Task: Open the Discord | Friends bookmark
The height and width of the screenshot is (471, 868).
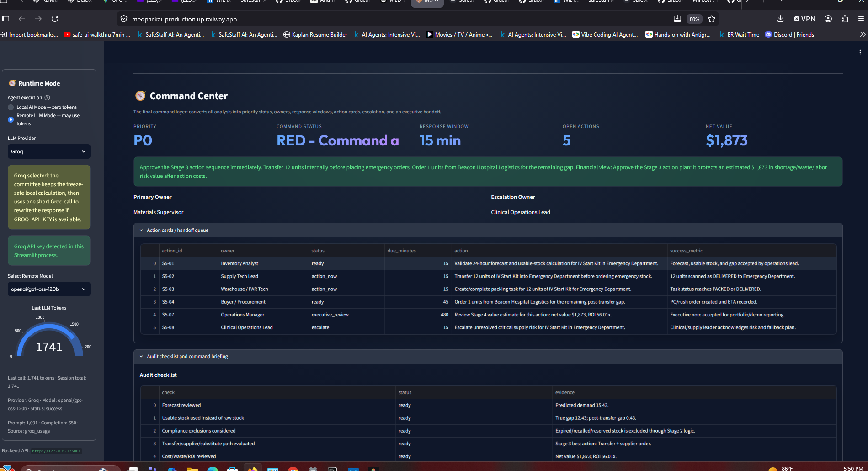Action: (789, 34)
